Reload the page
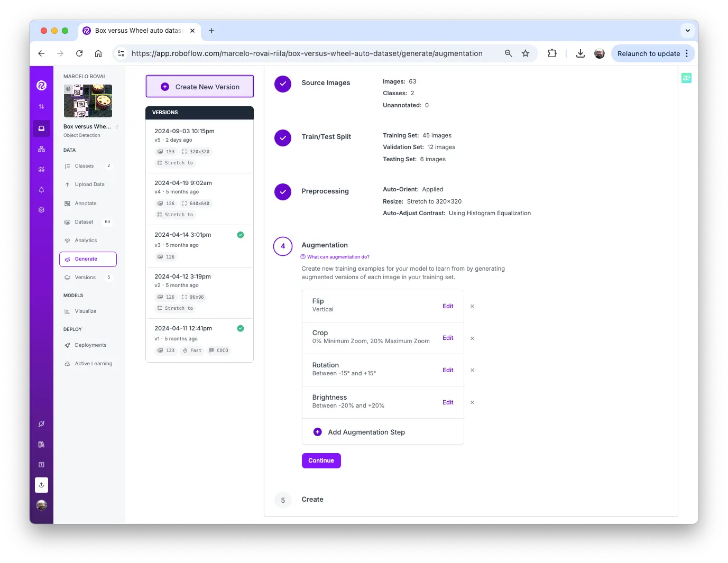The image size is (728, 563). coord(79,53)
